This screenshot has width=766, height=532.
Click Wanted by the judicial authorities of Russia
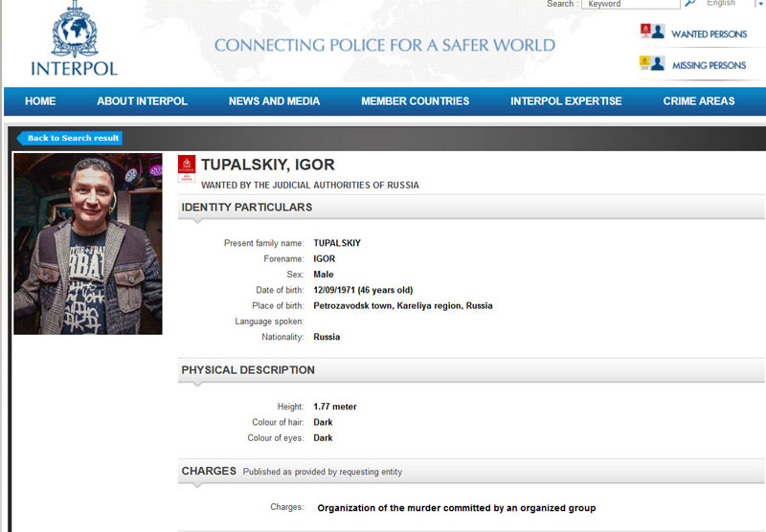click(309, 185)
